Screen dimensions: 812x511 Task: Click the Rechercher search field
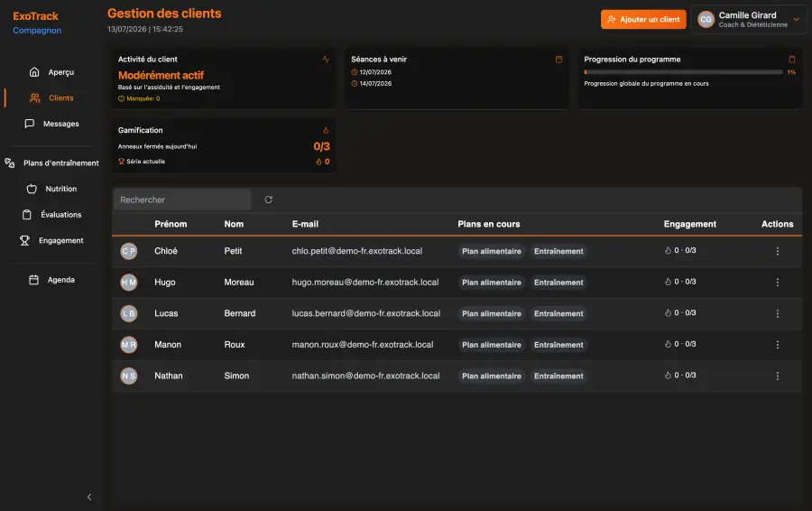pyautogui.click(x=181, y=200)
